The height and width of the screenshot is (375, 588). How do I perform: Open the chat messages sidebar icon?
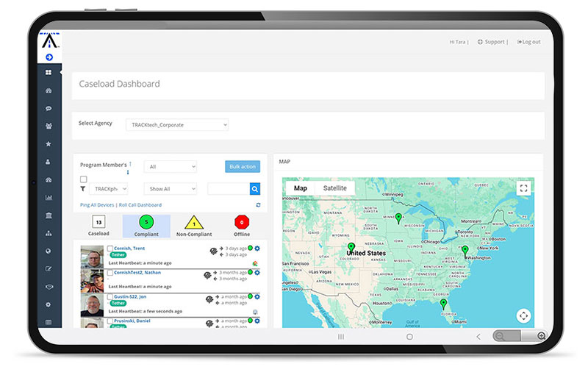[49, 108]
